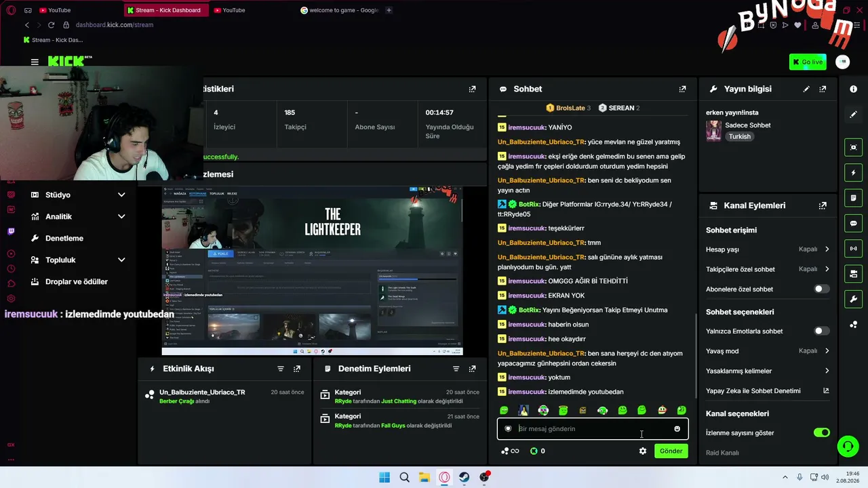The image size is (868, 488).
Task: Pop out the Sohbet chat panel
Action: (682, 89)
